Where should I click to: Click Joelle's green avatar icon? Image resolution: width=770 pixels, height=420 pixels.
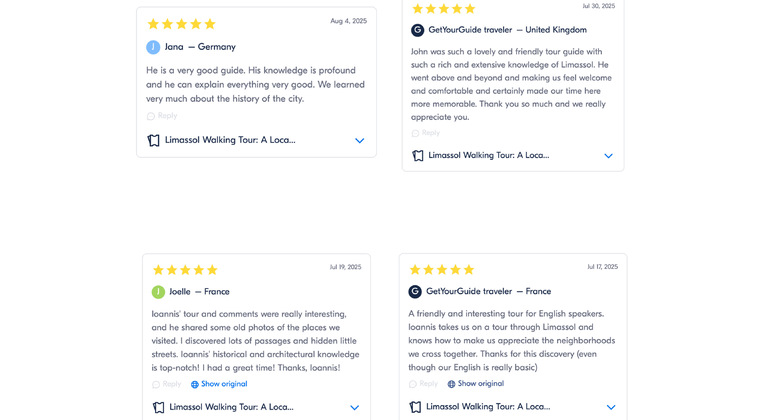[x=158, y=292]
